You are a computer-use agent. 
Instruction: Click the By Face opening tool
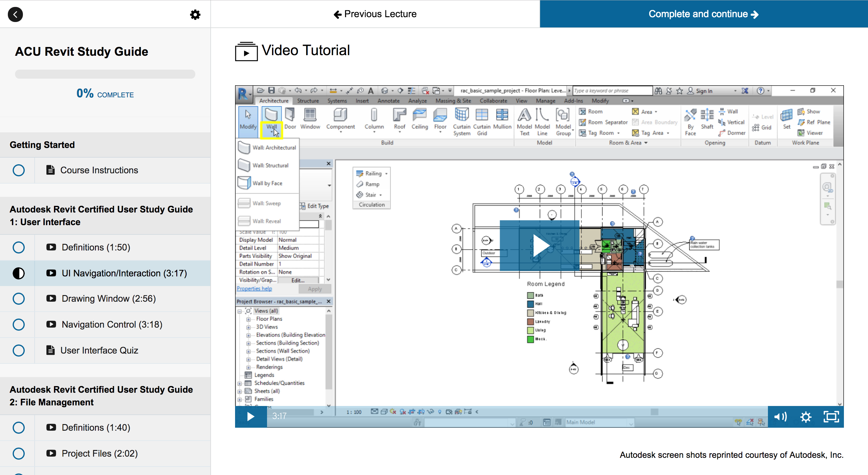[x=690, y=122]
